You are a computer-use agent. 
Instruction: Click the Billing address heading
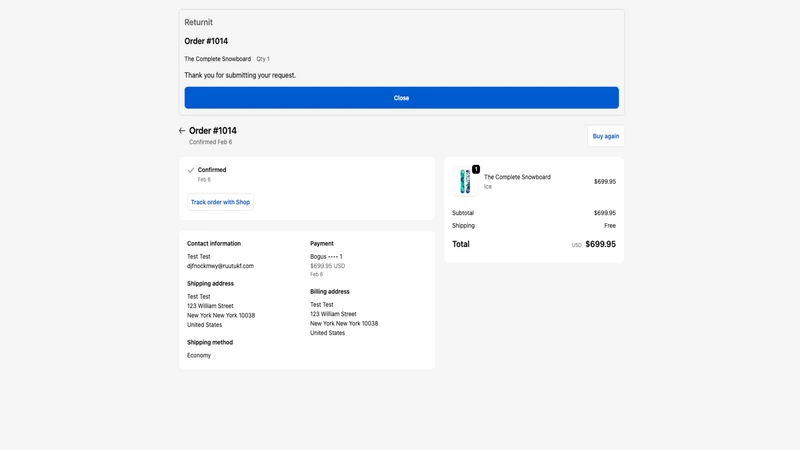pos(330,292)
